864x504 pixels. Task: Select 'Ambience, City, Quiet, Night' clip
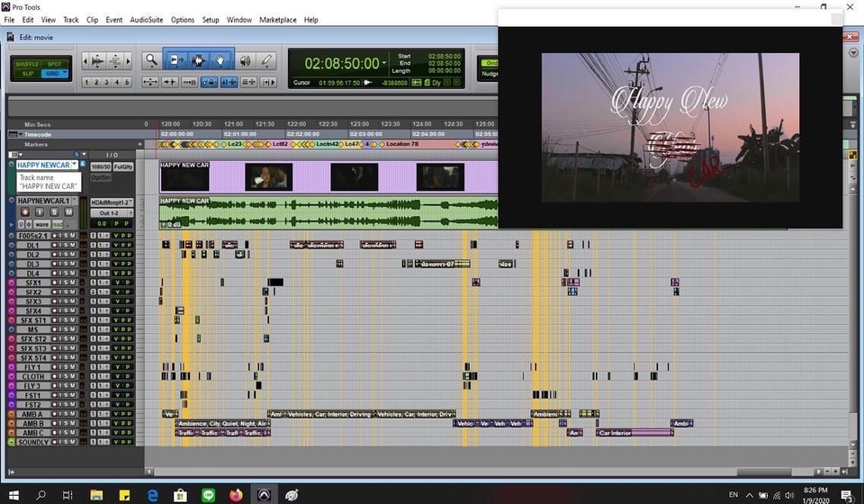222,424
